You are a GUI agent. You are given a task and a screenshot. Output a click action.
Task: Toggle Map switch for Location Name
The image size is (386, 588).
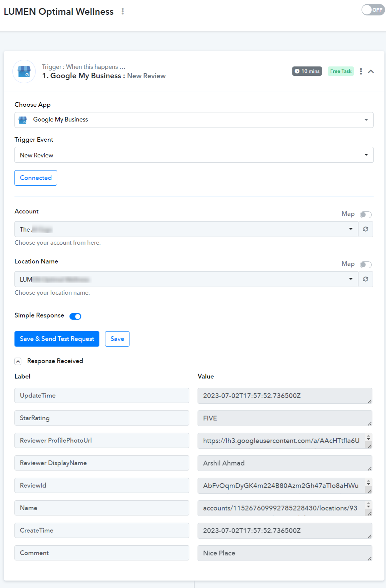(366, 265)
